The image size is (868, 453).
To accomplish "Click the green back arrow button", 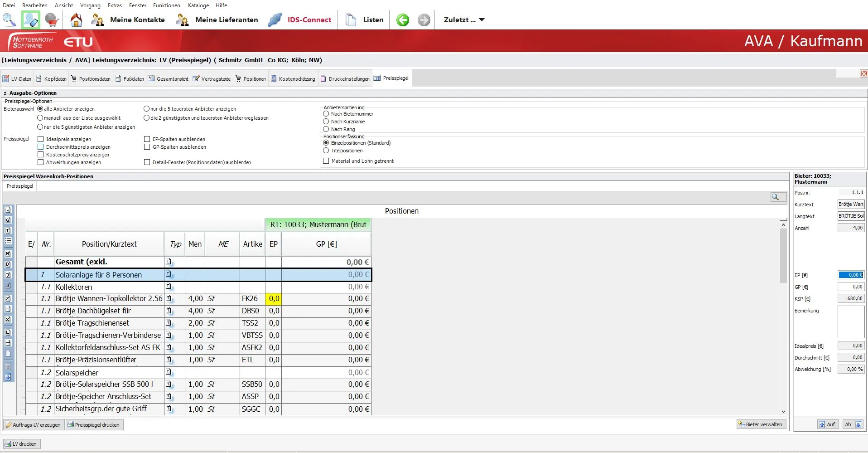I will point(402,20).
